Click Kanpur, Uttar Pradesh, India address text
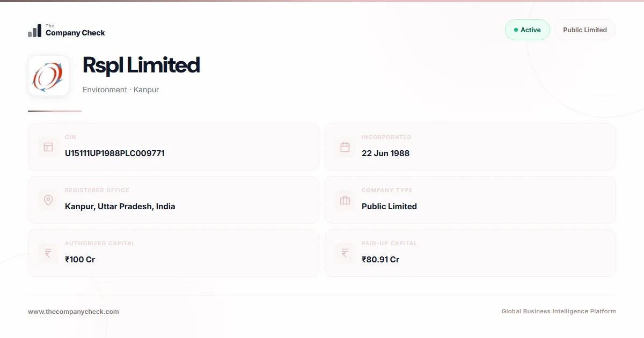Screen dimensions: 644x338 tap(120, 207)
